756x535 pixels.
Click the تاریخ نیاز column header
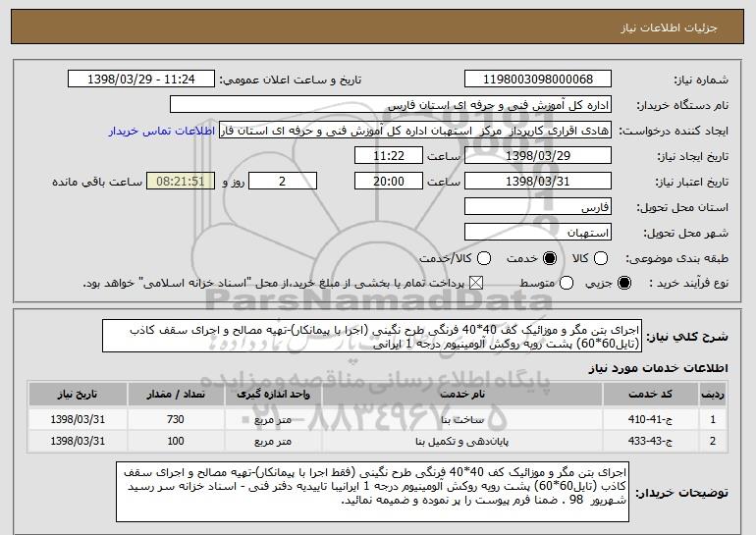click(78, 395)
